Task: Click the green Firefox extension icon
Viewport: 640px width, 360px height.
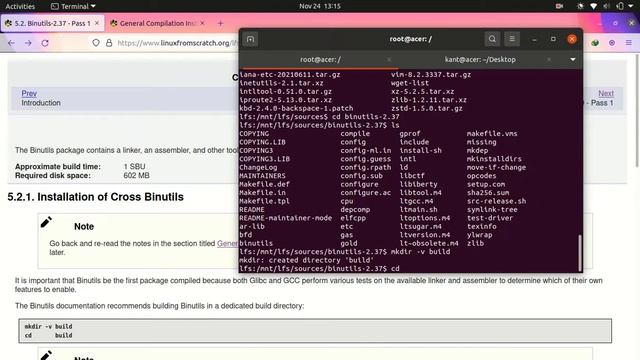Action: pos(595,43)
